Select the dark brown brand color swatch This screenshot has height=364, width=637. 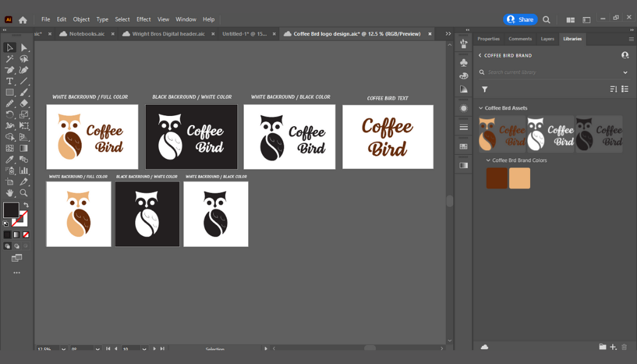pyautogui.click(x=497, y=178)
